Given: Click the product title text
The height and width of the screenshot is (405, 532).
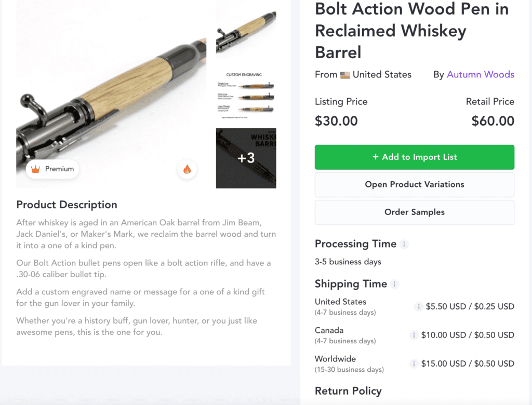Looking at the screenshot, I should 411,30.
